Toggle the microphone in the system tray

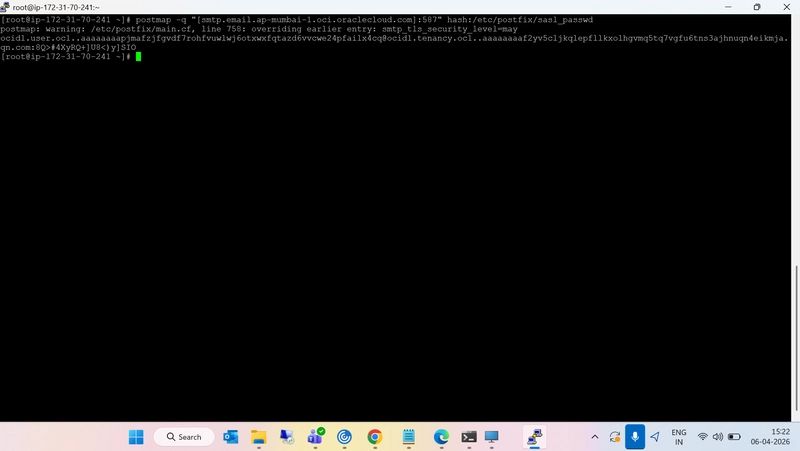[x=634, y=437]
